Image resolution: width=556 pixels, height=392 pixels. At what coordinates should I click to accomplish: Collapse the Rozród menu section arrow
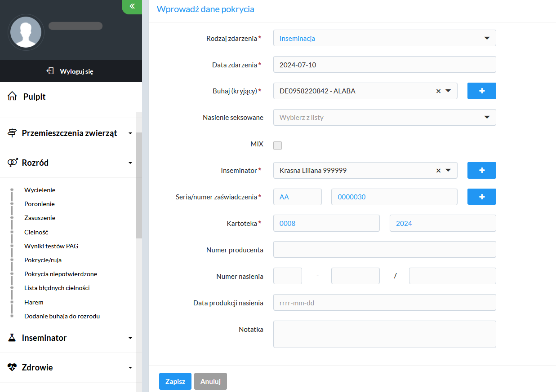click(130, 163)
